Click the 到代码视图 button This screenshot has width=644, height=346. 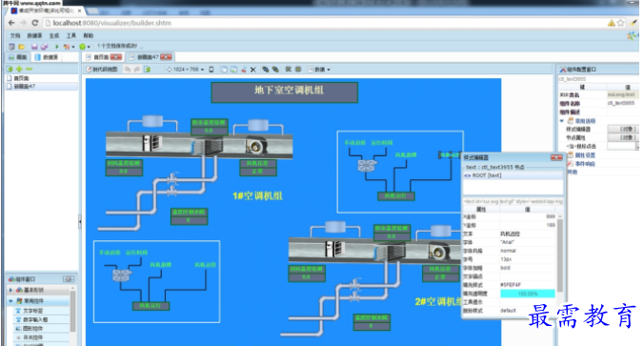[102, 70]
